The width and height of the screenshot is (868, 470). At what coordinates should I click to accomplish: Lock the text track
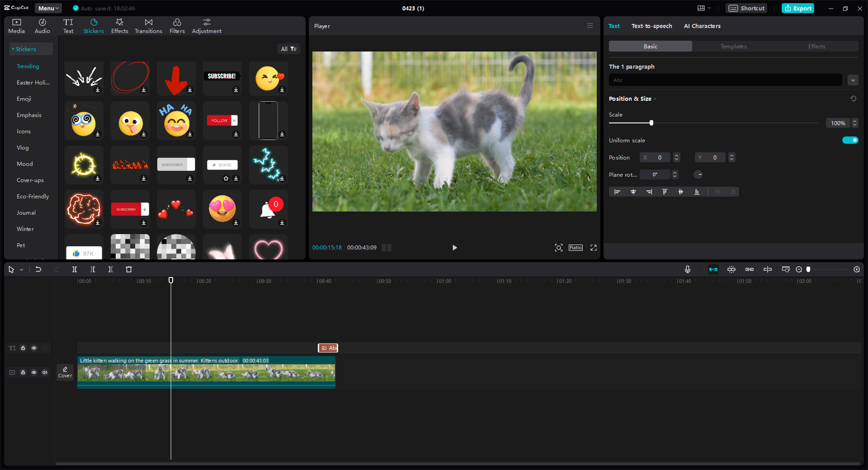point(23,348)
